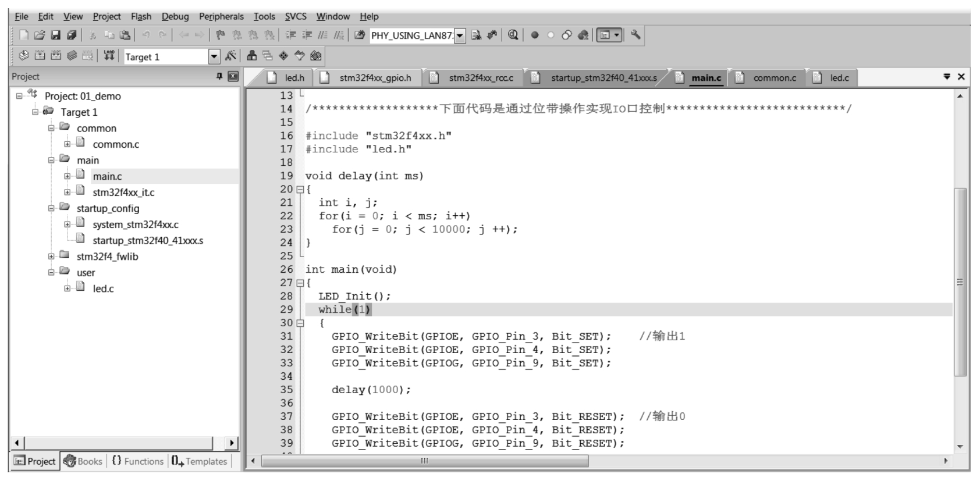Switch to the stm32f4xx_gpio.h tab
The image size is (980, 481).
click(367, 78)
